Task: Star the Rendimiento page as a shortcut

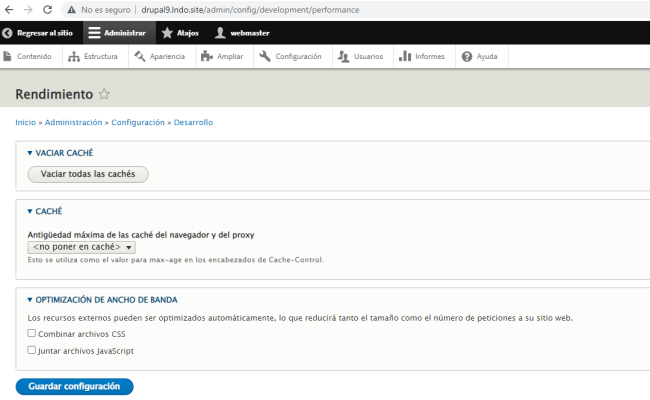Action: (104, 95)
